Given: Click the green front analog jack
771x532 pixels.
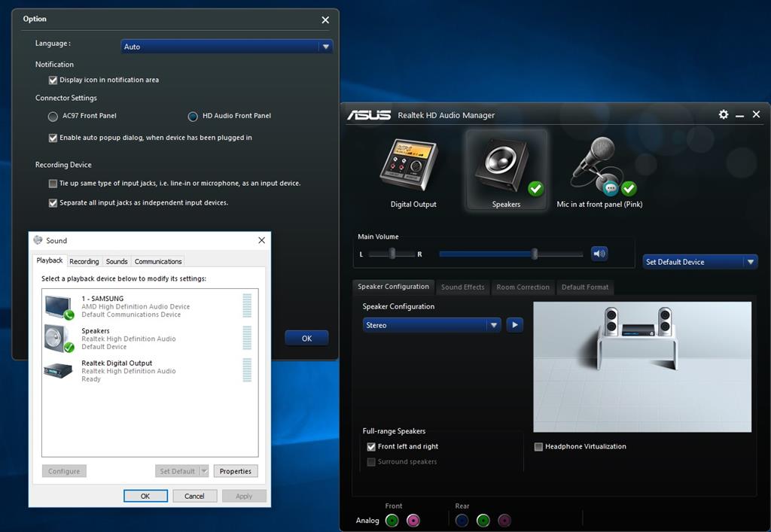Looking at the screenshot, I should (x=392, y=520).
